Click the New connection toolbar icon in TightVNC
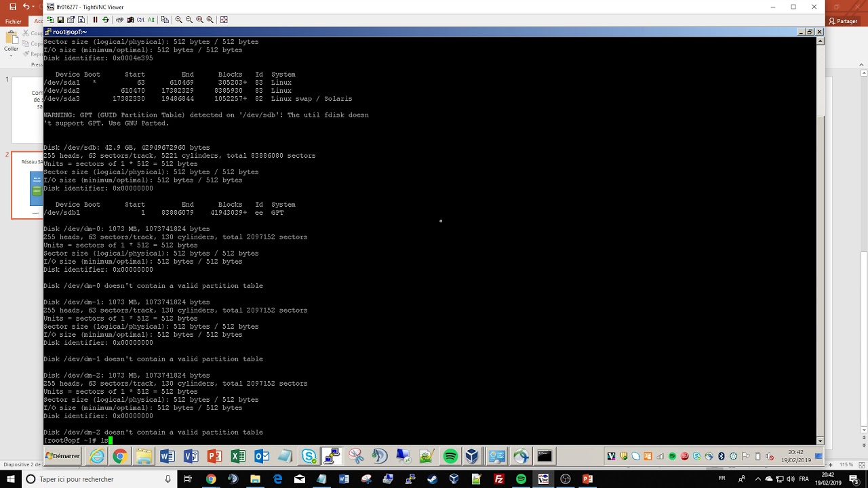Viewport: 868px width, 488px height. click(x=50, y=20)
